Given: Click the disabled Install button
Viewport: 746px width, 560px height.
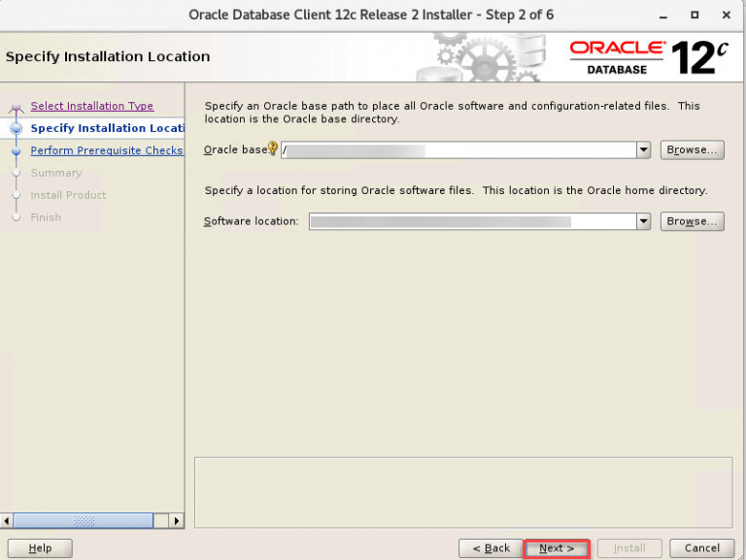Looking at the screenshot, I should [x=629, y=548].
